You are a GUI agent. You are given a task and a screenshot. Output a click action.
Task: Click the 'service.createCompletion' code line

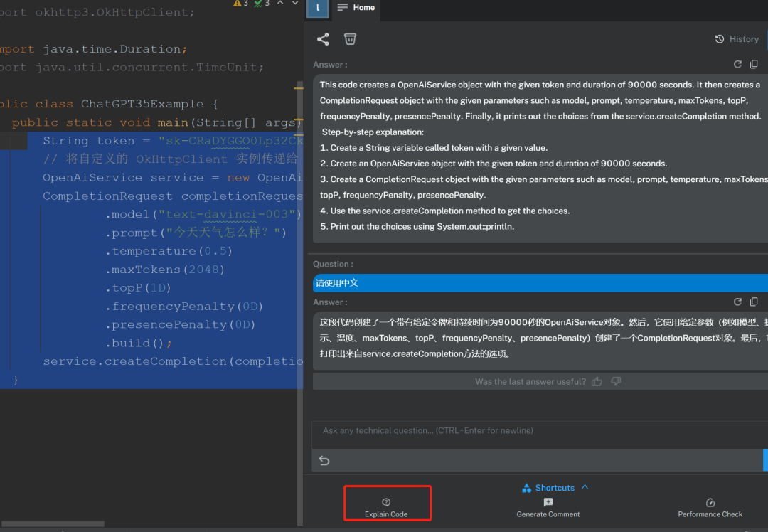[x=173, y=361]
